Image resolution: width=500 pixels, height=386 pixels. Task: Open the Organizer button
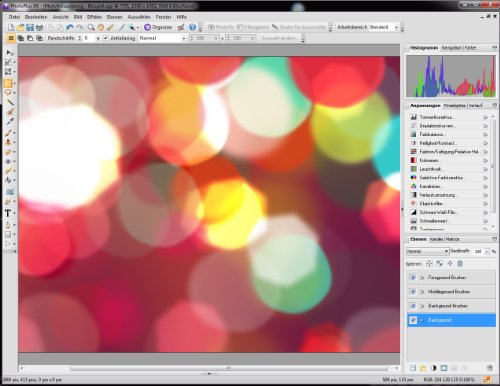(x=158, y=27)
